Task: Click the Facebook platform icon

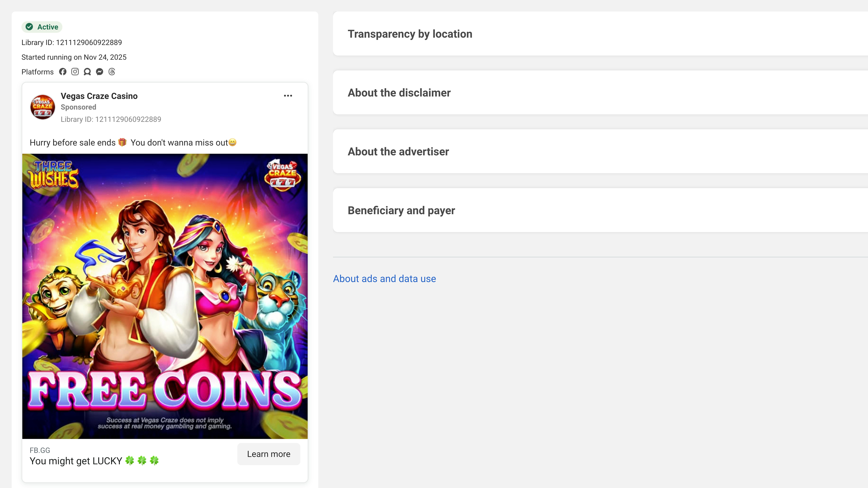Action: click(63, 72)
